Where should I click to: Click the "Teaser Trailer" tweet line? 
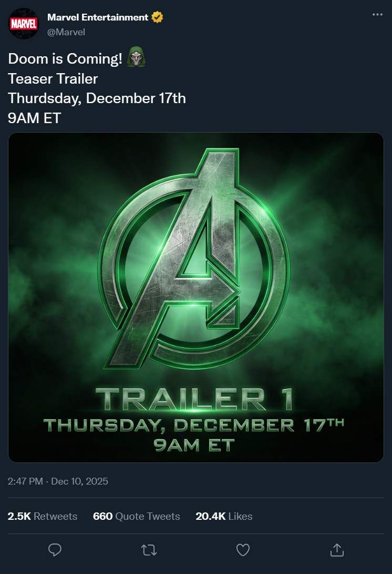[x=53, y=79]
